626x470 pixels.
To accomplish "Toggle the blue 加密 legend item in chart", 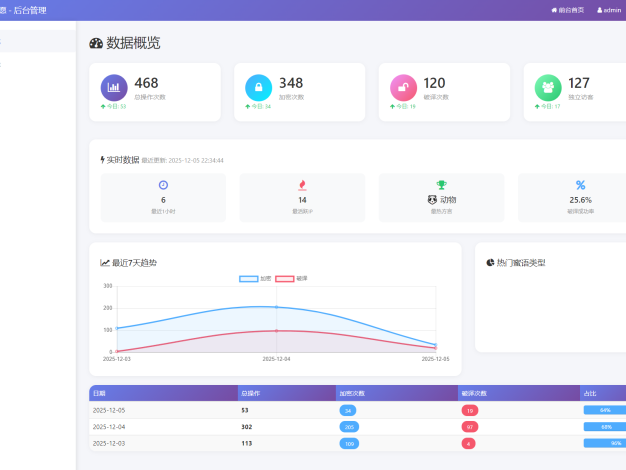I will 255,279.
